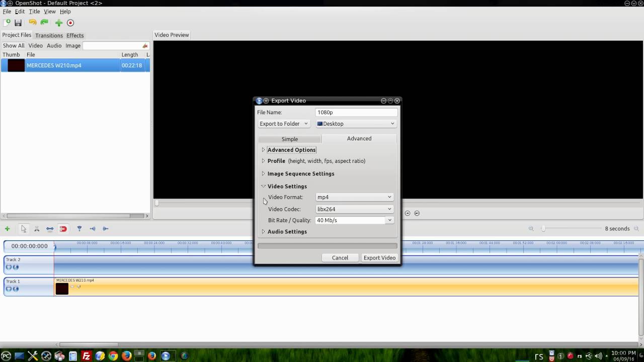Image resolution: width=644 pixels, height=362 pixels.
Task: Open the File menu
Action: [7, 12]
